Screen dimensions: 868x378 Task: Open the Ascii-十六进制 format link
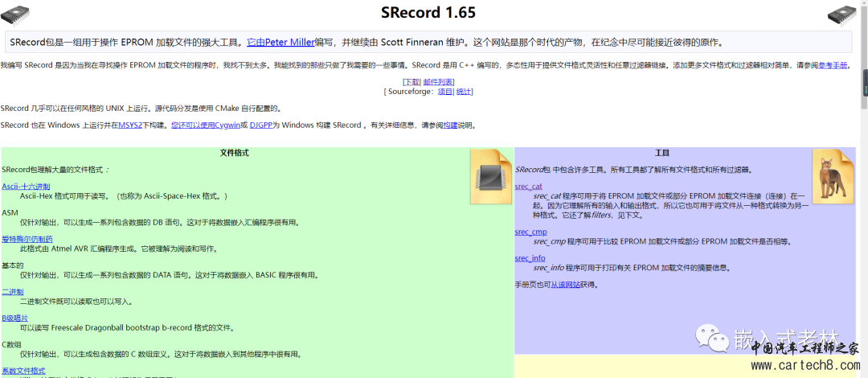point(26,187)
